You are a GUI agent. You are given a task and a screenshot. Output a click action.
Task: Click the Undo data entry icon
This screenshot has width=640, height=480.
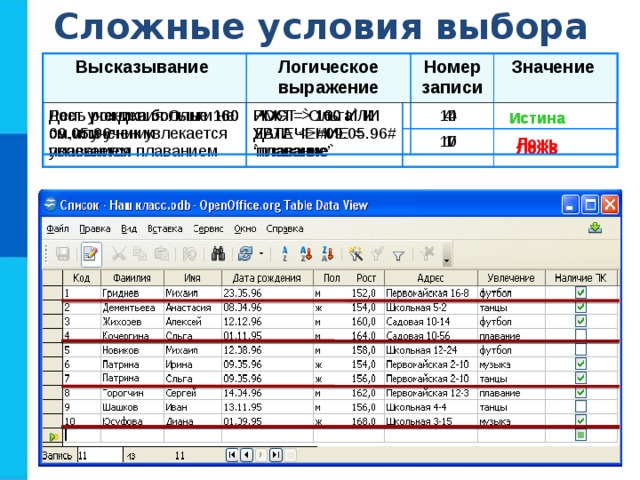(x=189, y=254)
